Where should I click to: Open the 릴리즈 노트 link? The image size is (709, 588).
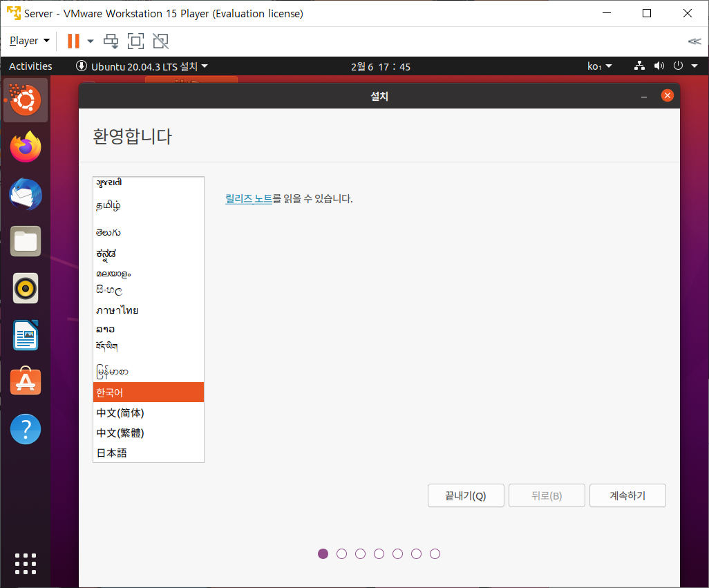pyautogui.click(x=249, y=198)
